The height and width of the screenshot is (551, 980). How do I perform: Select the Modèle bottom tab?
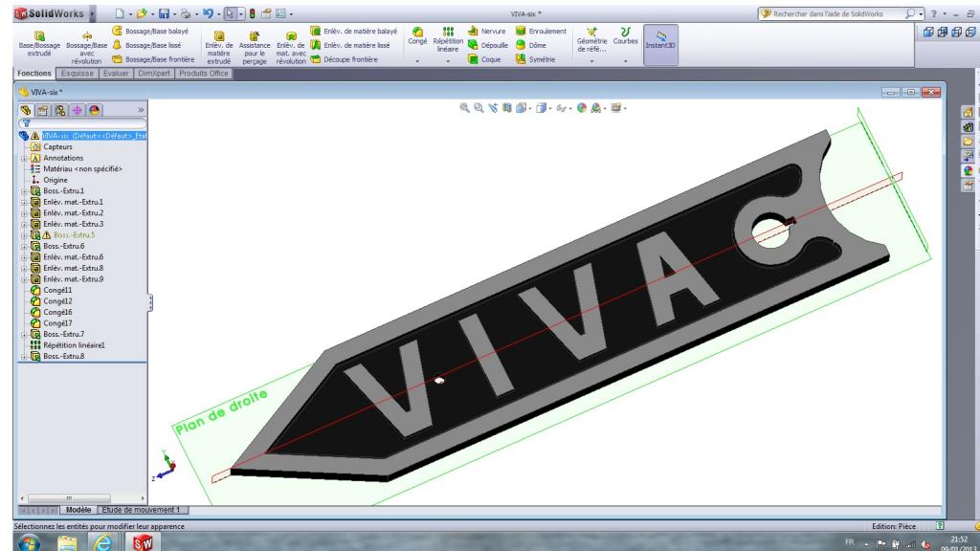(78, 510)
